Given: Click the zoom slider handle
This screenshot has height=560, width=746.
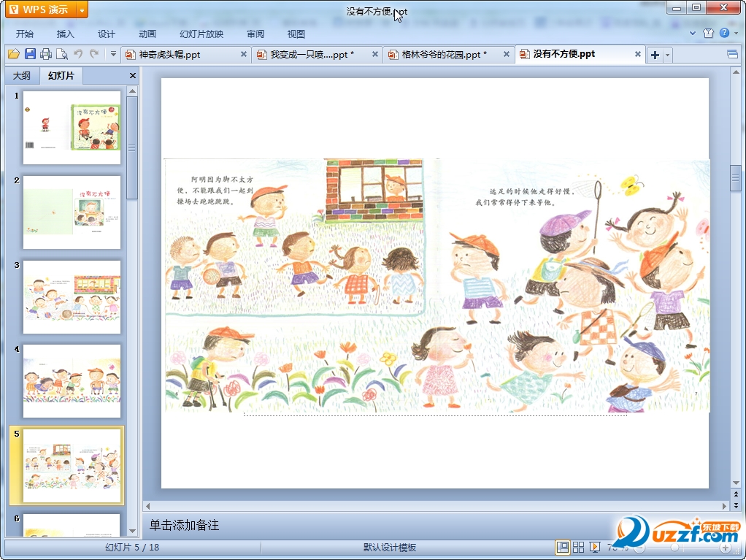Looking at the screenshot, I should coord(674,548).
